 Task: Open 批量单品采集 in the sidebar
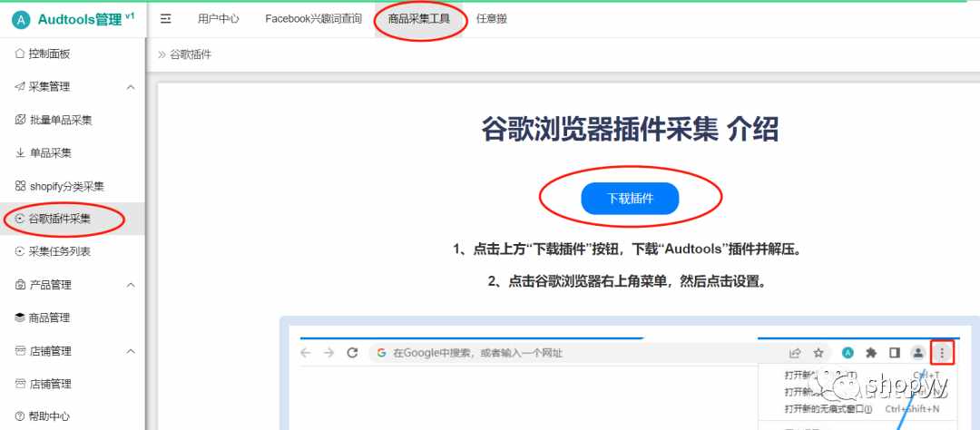pos(61,120)
